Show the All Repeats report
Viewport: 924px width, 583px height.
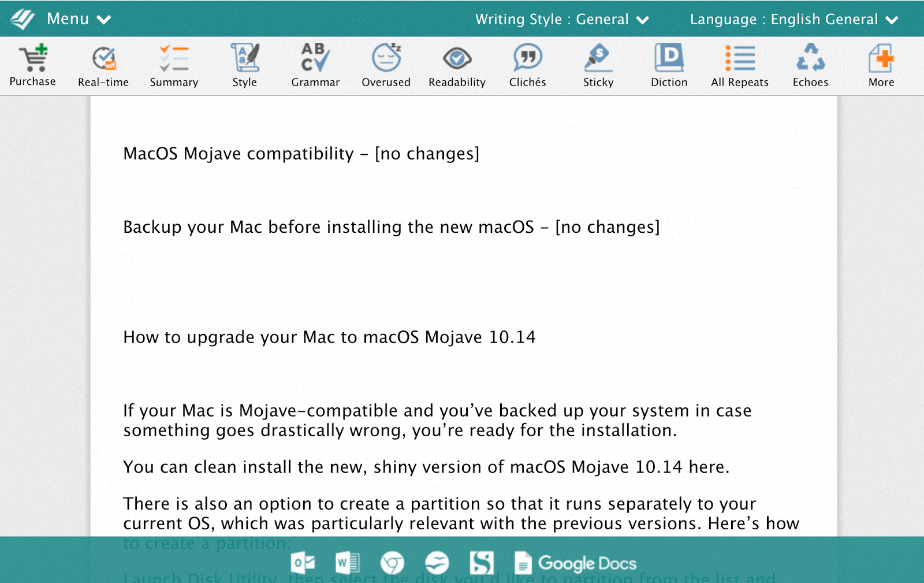[x=740, y=65]
